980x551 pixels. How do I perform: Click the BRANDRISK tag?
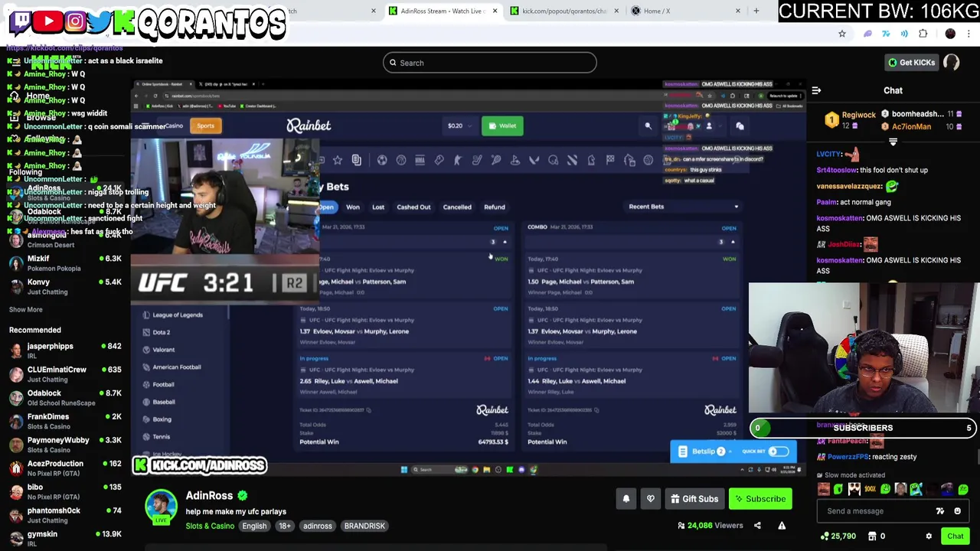pyautogui.click(x=364, y=527)
